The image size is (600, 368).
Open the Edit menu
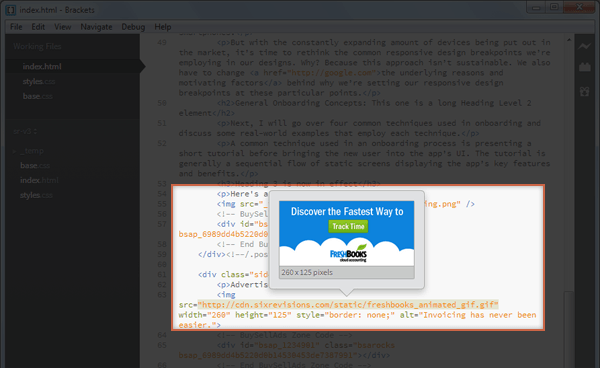(x=38, y=27)
